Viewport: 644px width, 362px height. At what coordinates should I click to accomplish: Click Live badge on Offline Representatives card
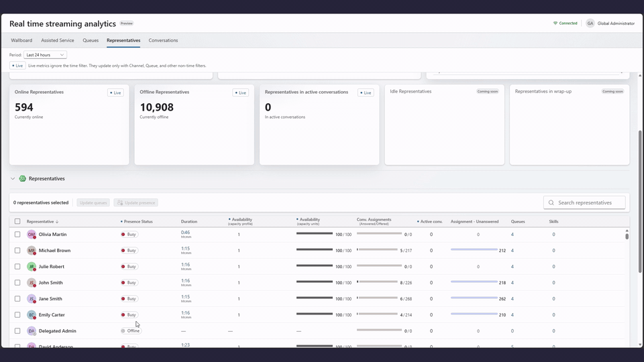click(x=241, y=93)
